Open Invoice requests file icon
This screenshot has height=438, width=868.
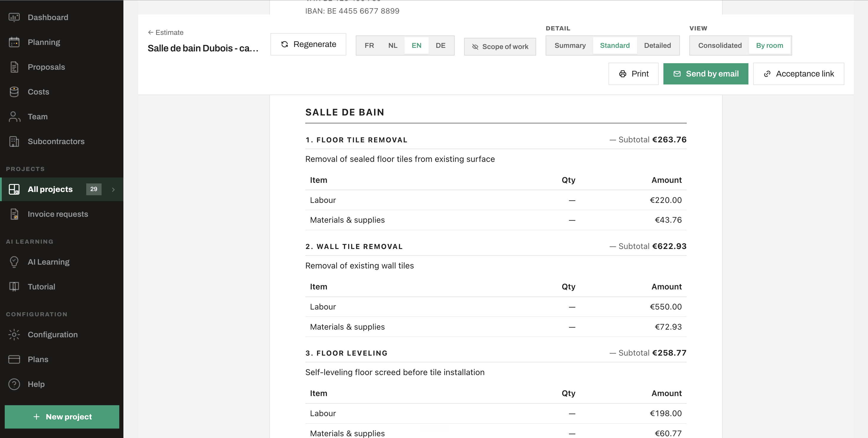14,214
